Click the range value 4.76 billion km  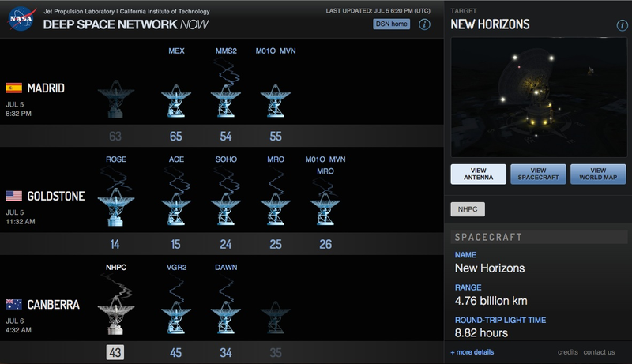click(x=491, y=301)
